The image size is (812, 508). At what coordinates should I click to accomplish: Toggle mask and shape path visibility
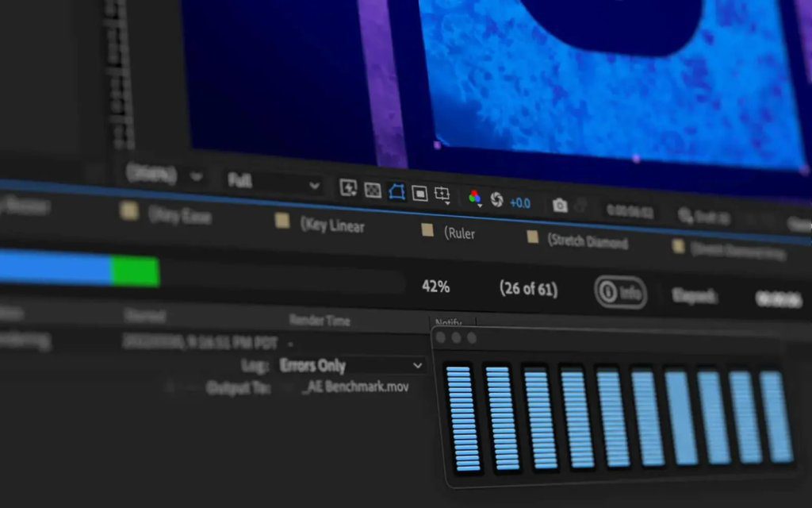point(396,191)
